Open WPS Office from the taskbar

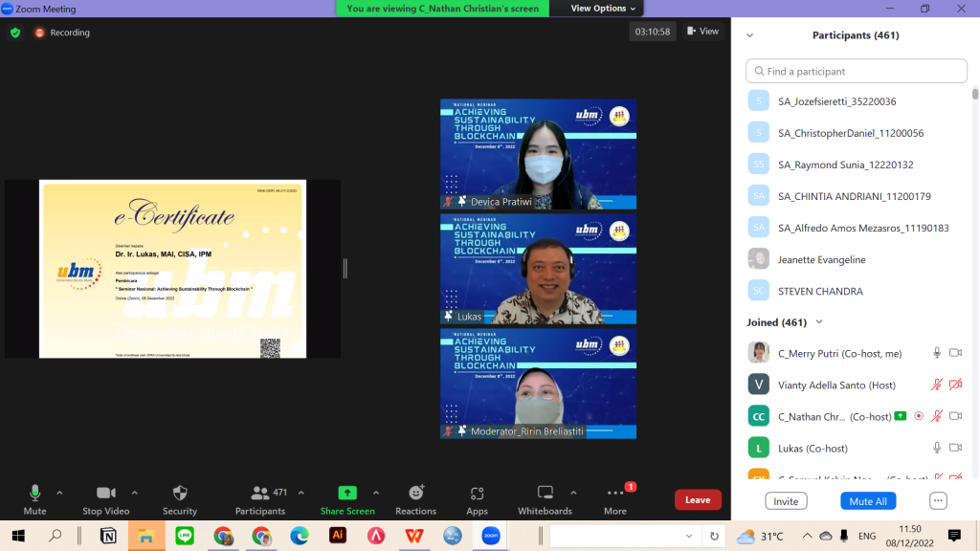(414, 536)
